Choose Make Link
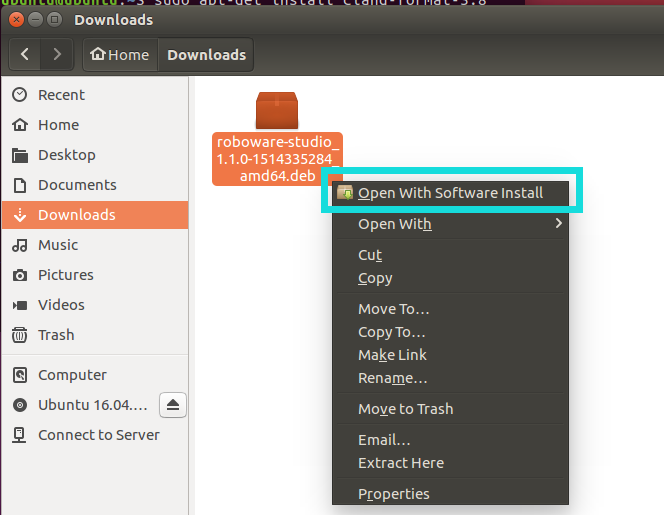 451,355
